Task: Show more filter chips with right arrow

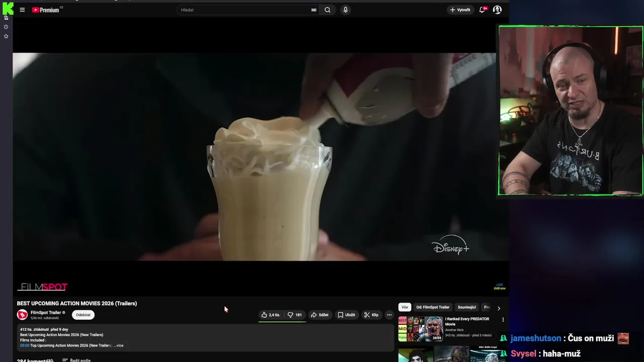Action: (499, 308)
